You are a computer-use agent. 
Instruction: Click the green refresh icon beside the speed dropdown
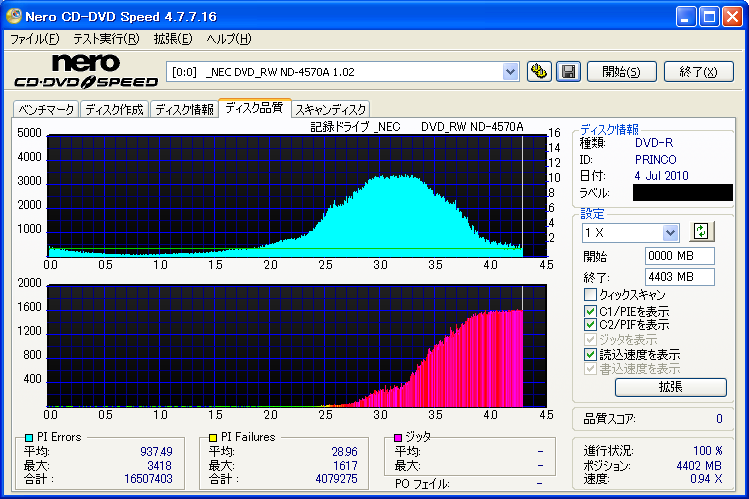pyautogui.click(x=701, y=232)
